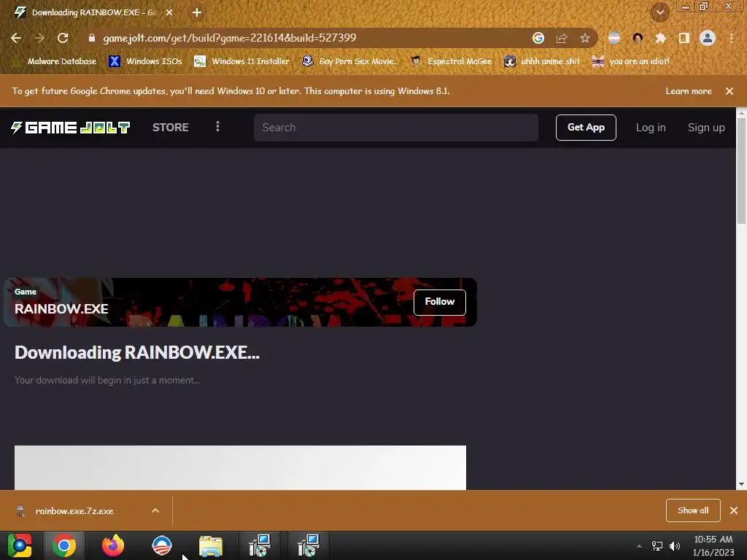Click the padlock site info icon
747x560 pixels.
click(x=92, y=38)
